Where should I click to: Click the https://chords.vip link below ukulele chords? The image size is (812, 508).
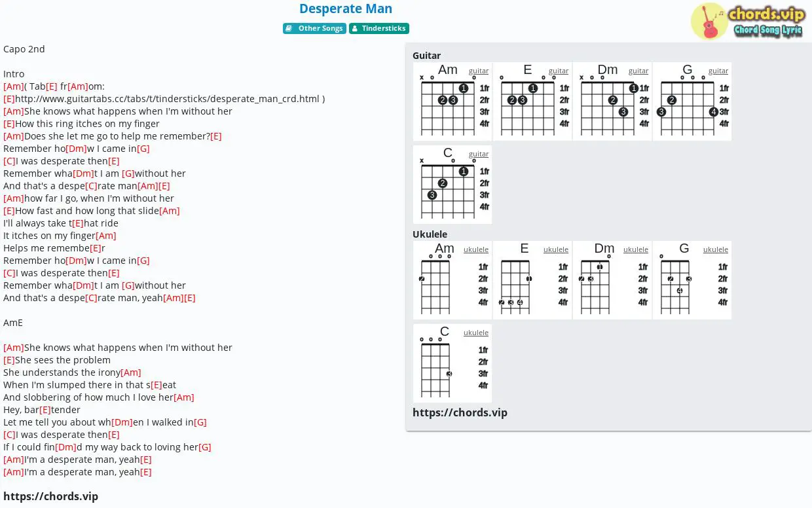[x=460, y=412]
